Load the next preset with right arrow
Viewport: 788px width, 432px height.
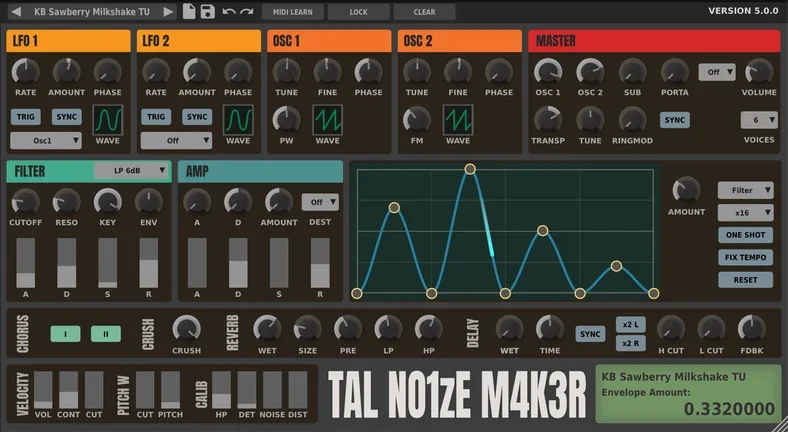(168, 12)
